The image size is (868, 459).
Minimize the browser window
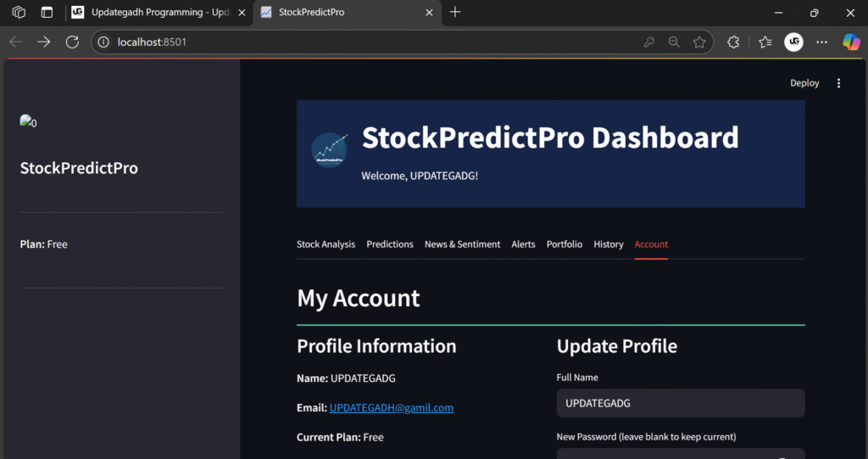click(778, 12)
